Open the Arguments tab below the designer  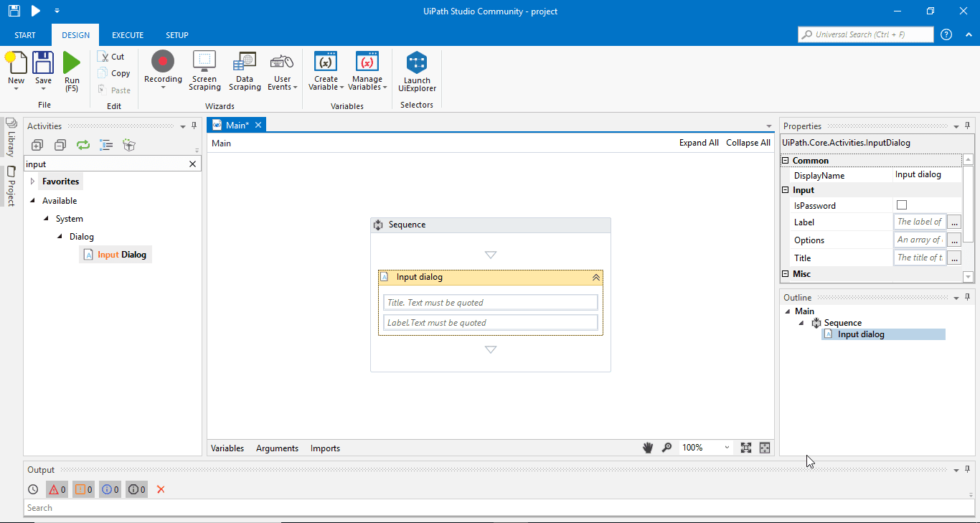tap(277, 448)
